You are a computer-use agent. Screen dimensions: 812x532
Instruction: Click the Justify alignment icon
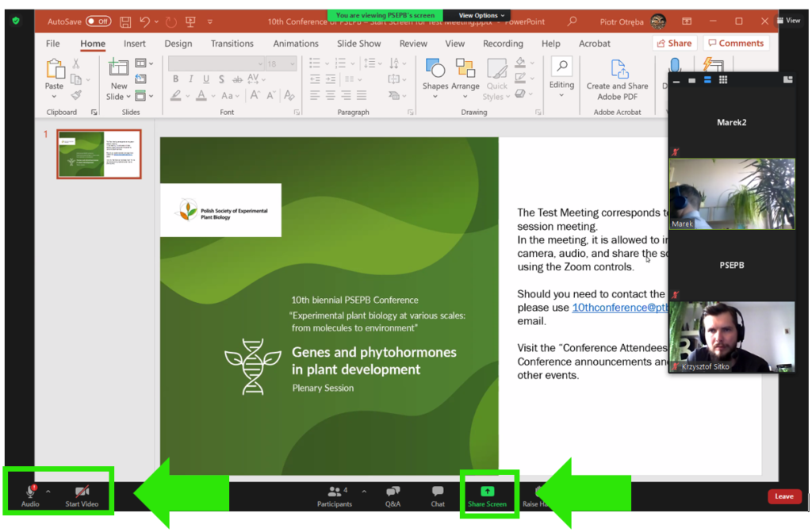362,95
